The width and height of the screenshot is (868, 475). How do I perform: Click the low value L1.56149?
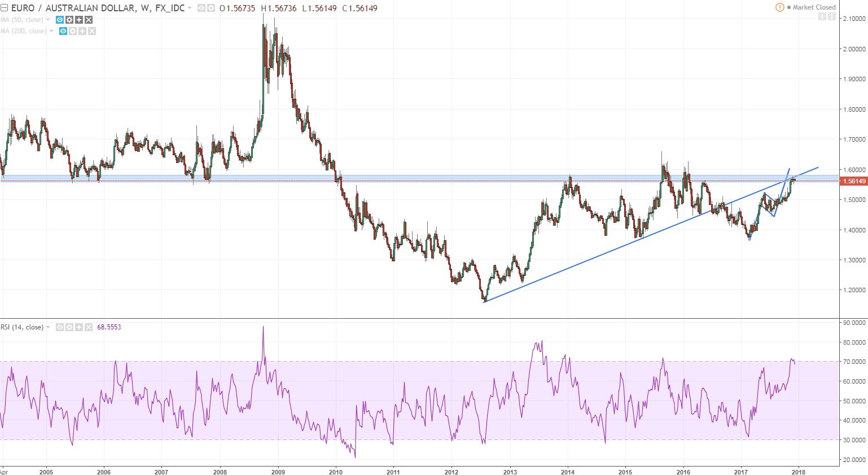319,8
